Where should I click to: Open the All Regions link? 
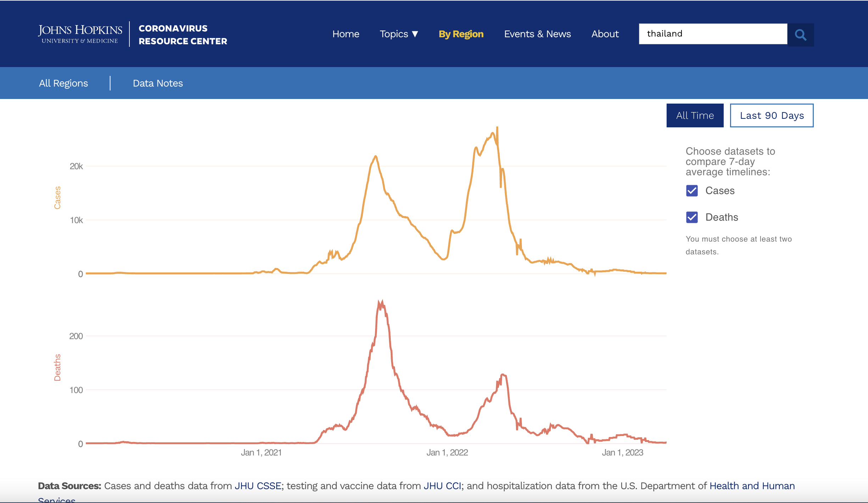point(63,83)
